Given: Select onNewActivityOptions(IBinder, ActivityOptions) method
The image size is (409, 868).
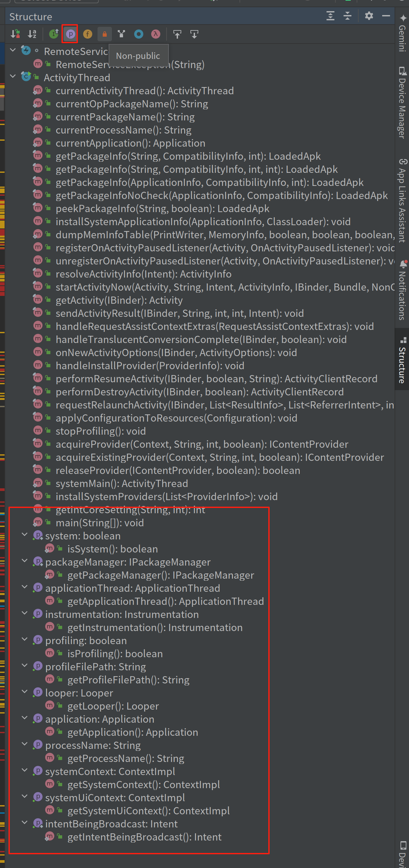Looking at the screenshot, I should (176, 353).
